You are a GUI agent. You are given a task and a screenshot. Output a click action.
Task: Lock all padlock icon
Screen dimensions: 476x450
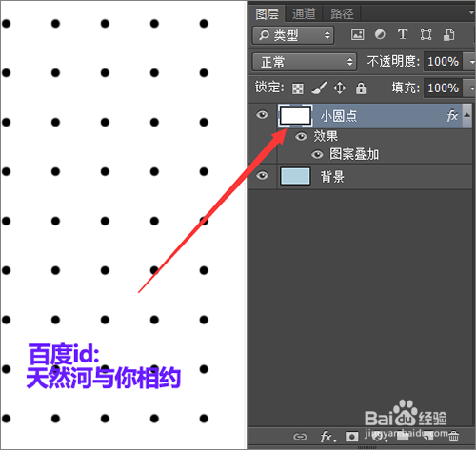pos(361,88)
